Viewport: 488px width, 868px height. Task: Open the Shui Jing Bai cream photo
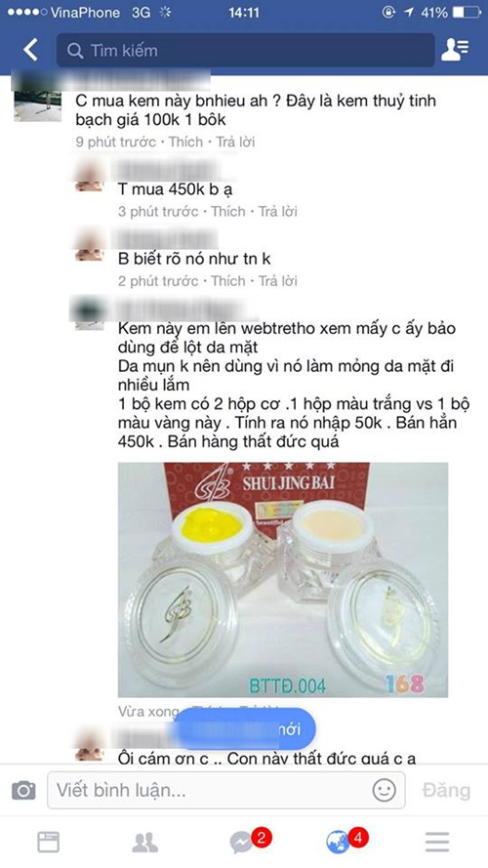[283, 580]
